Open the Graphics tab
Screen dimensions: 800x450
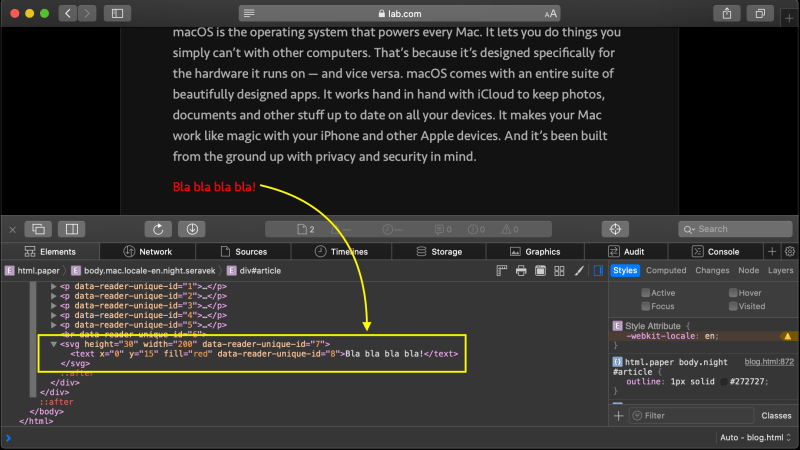(x=535, y=252)
